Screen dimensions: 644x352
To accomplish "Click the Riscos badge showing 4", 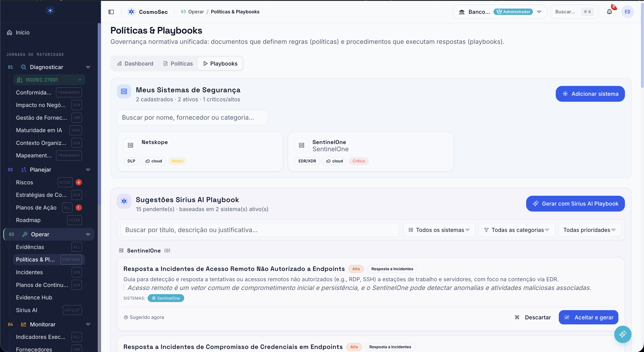I will click(78, 182).
